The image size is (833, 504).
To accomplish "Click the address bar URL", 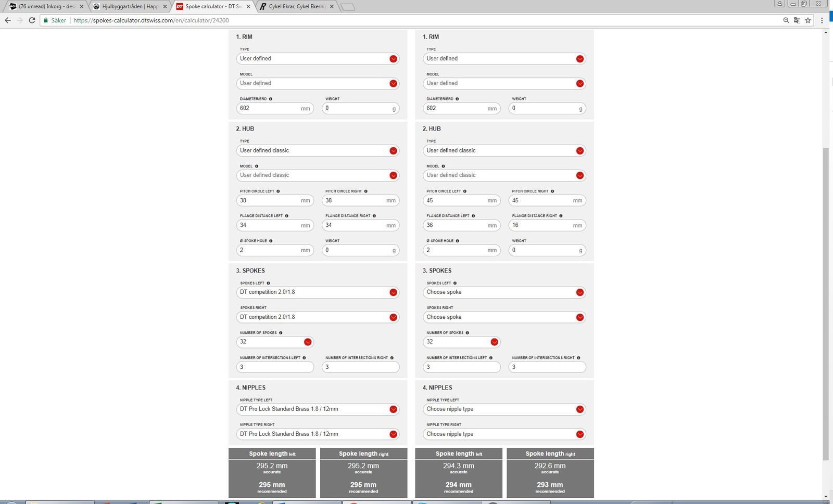I will coord(151,20).
